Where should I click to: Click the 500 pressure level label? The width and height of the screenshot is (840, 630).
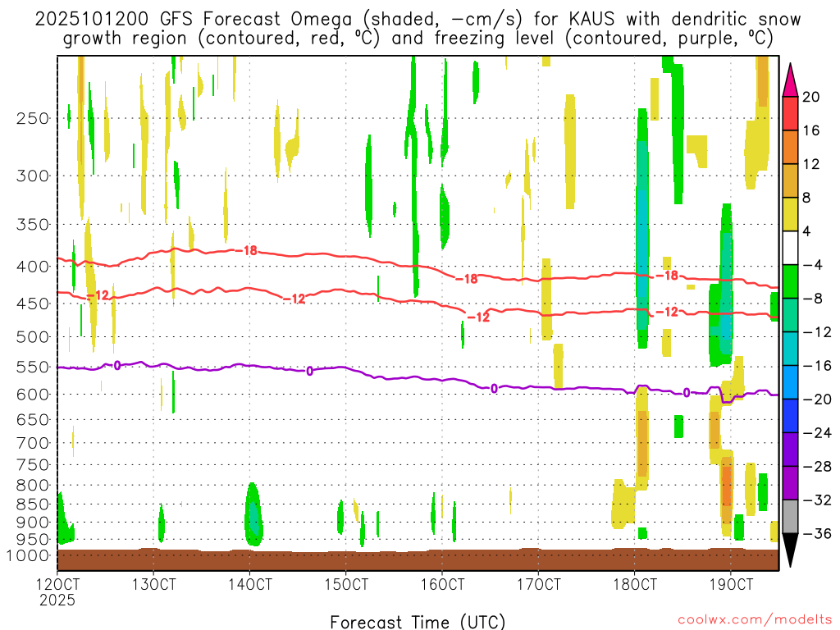tap(33, 337)
